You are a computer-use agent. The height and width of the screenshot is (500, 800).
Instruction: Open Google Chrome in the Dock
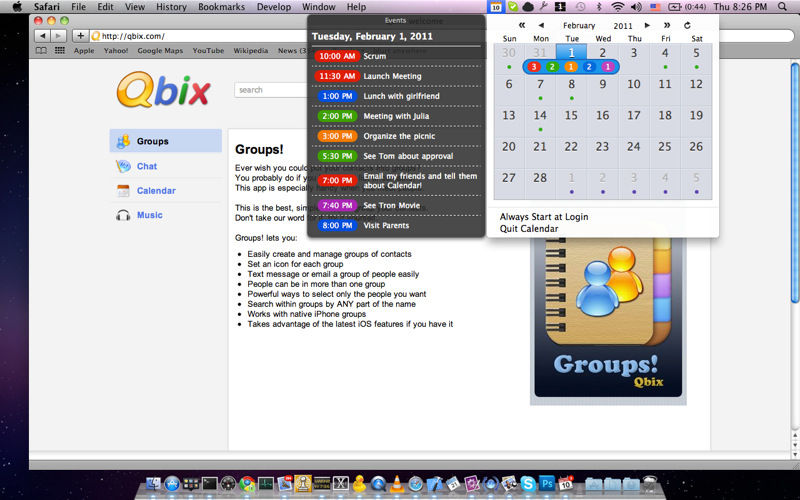[247, 483]
